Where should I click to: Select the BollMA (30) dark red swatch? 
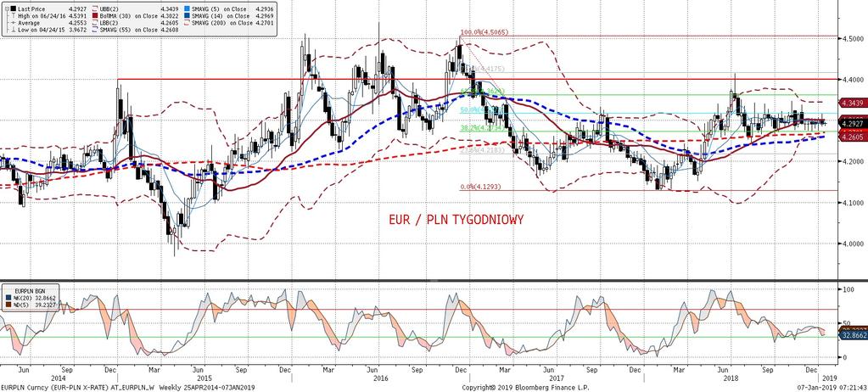[95, 16]
